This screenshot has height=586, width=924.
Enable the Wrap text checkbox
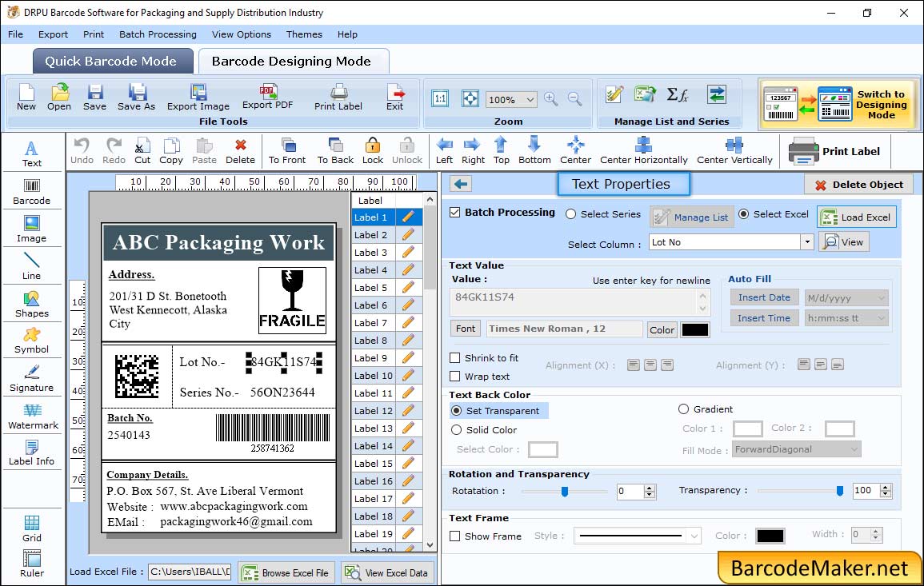[x=455, y=376]
